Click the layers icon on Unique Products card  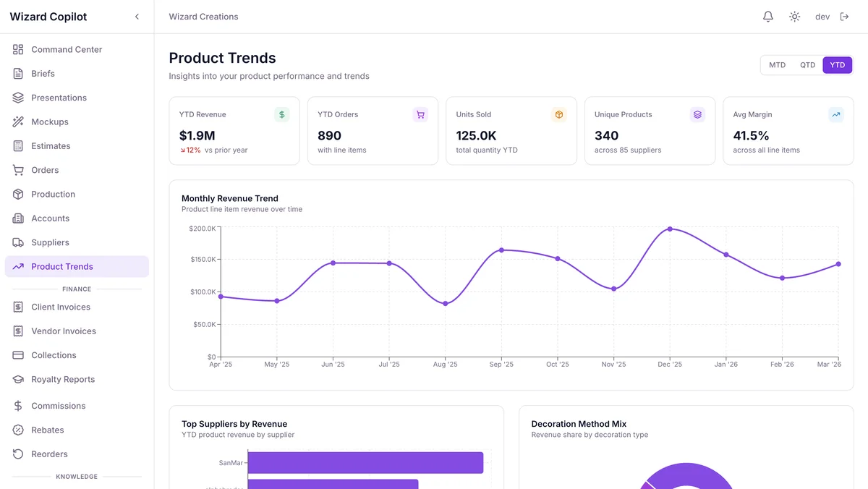[697, 114]
